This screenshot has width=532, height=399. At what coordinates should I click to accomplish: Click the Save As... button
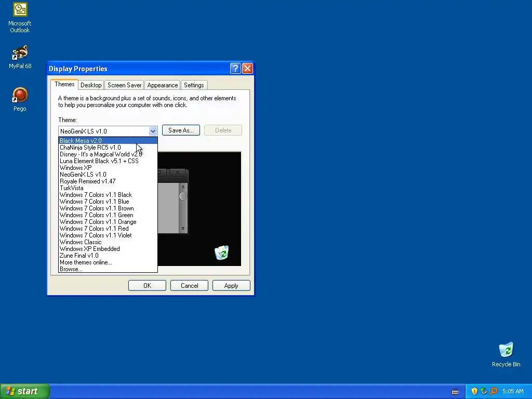click(181, 130)
